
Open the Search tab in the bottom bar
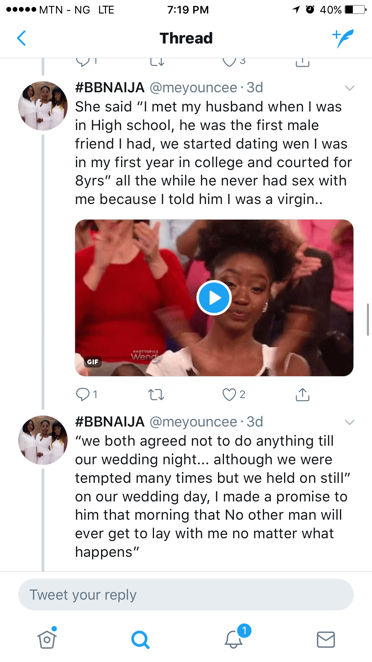pos(140,640)
